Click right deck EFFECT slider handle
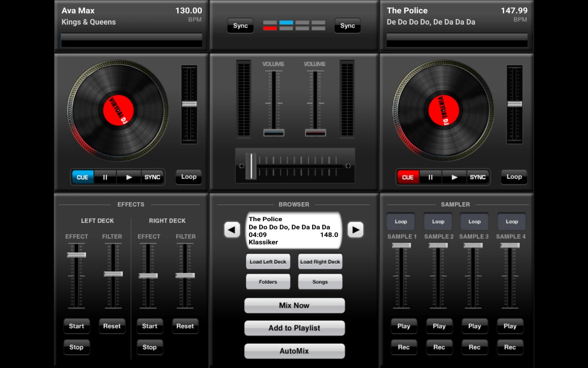 [x=148, y=276]
